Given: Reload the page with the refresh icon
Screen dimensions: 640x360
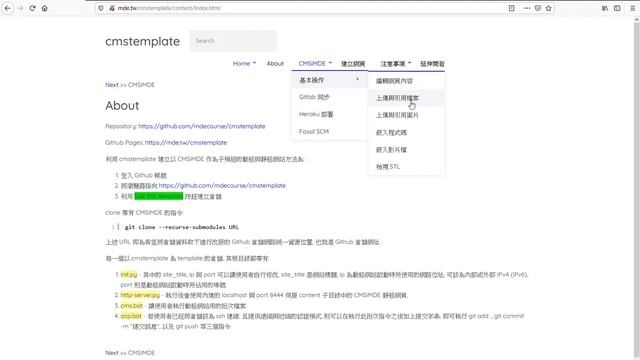Looking at the screenshot, I should 32,8.
